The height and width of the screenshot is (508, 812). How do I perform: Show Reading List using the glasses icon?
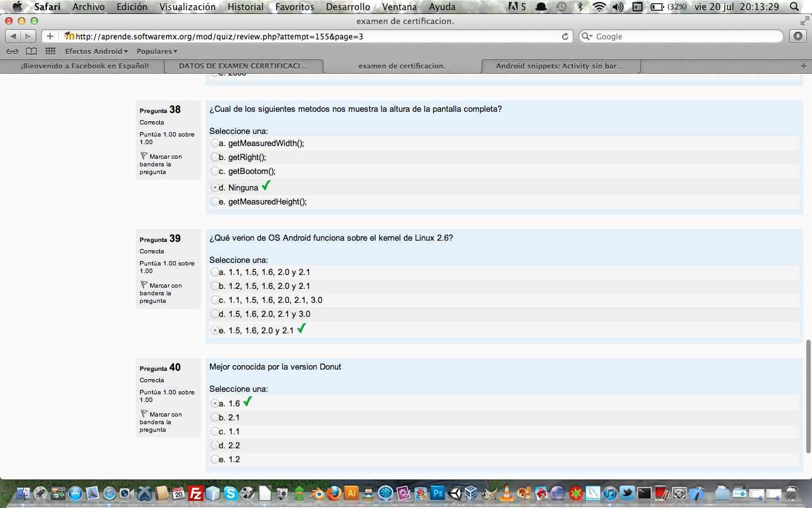point(12,51)
